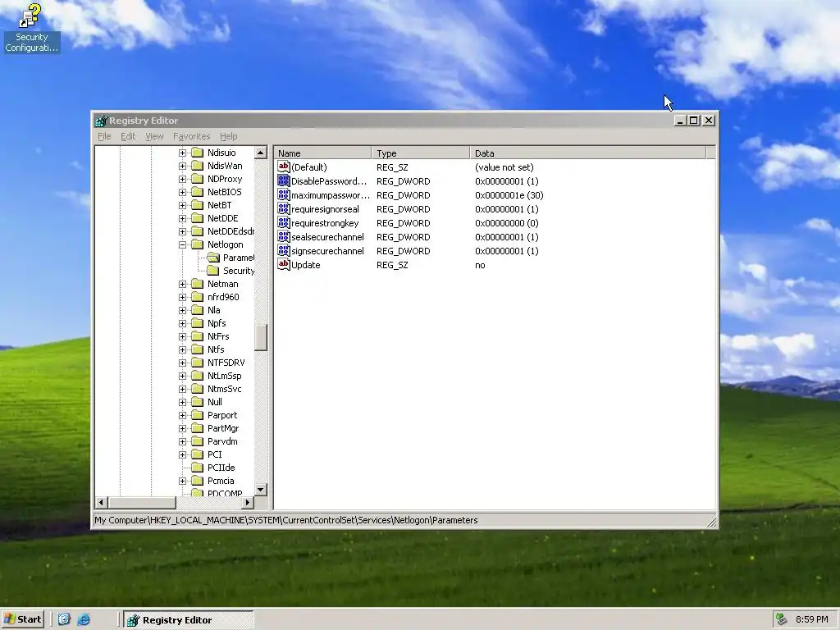Expand the Ntfs tree node
The image size is (840, 630).
click(x=182, y=349)
